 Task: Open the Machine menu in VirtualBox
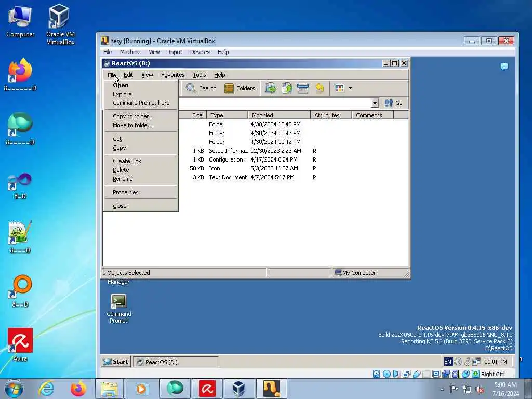coord(130,52)
